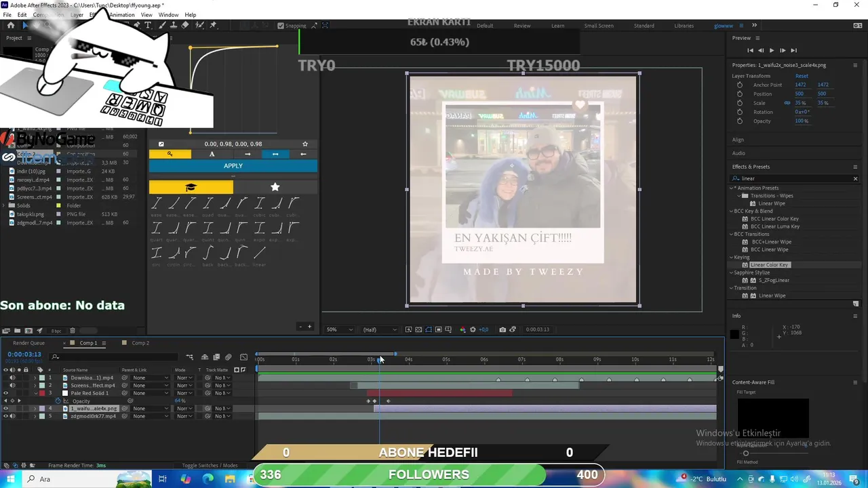868x488 pixels.
Task: Enable the Frame Blending timeline switch
Action: pyautogui.click(x=216, y=357)
